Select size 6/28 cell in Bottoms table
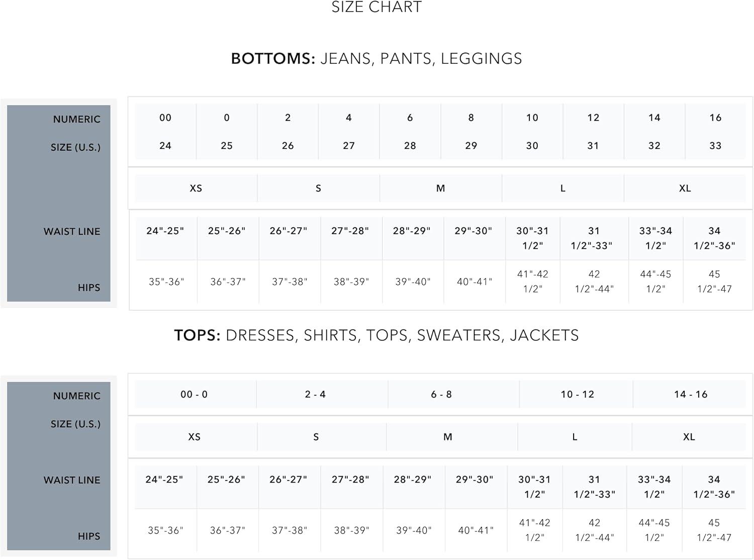 click(x=410, y=132)
